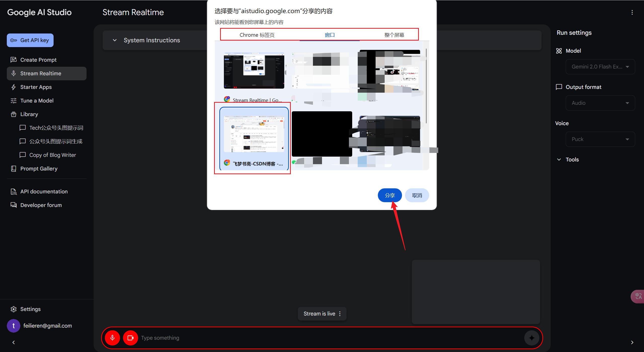This screenshot has height=352, width=644.
Task: Collapse the left sidebar with the arrow
Action: pos(14,342)
